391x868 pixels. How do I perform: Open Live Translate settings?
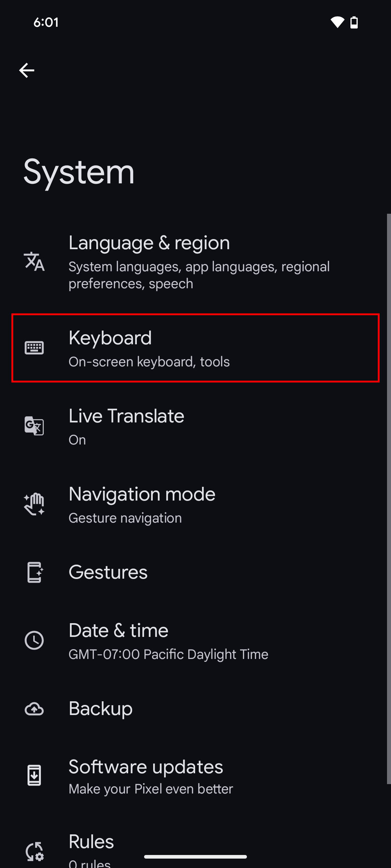pos(199,426)
